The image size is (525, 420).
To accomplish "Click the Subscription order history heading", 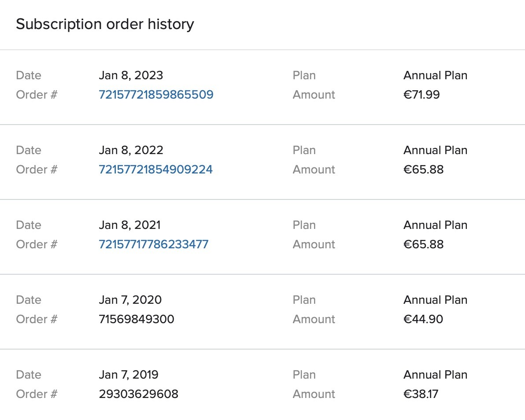I will pos(105,24).
